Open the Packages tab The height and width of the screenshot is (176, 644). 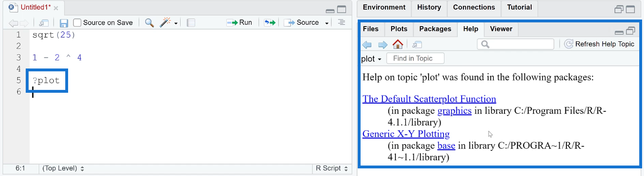[x=435, y=29]
